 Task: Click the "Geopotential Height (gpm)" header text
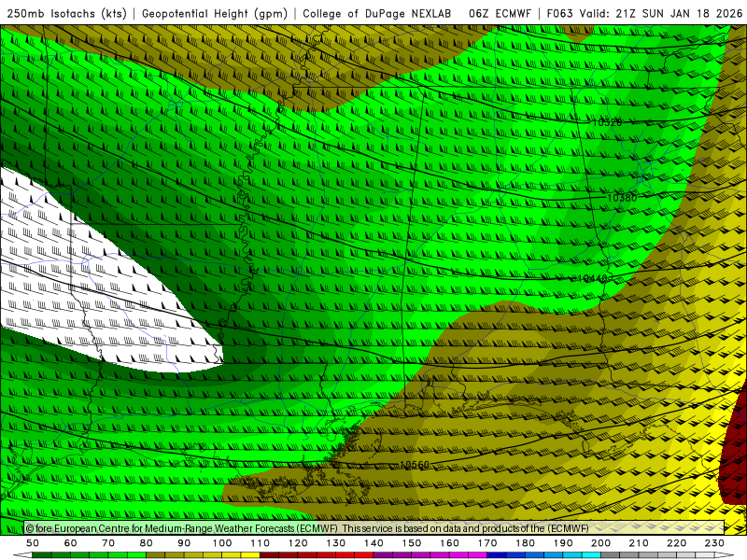(215, 13)
